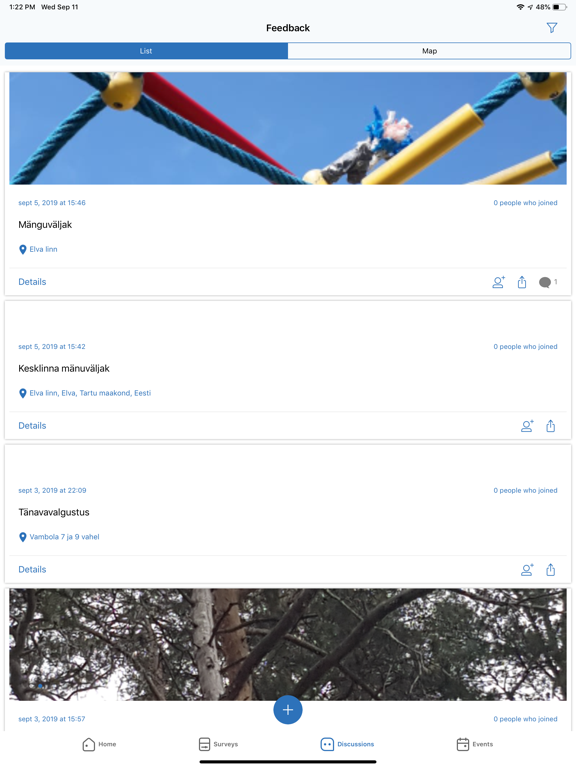Switch to the Map view
Image resolution: width=576 pixels, height=768 pixels.
coord(429,51)
